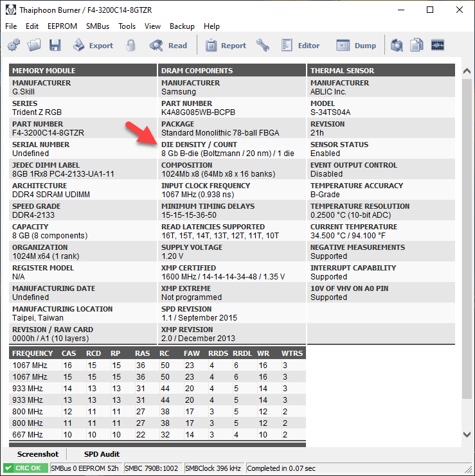Click 'SMBClock 396 kHz' status entry
This screenshot has height=476, width=475.
[x=213, y=468]
